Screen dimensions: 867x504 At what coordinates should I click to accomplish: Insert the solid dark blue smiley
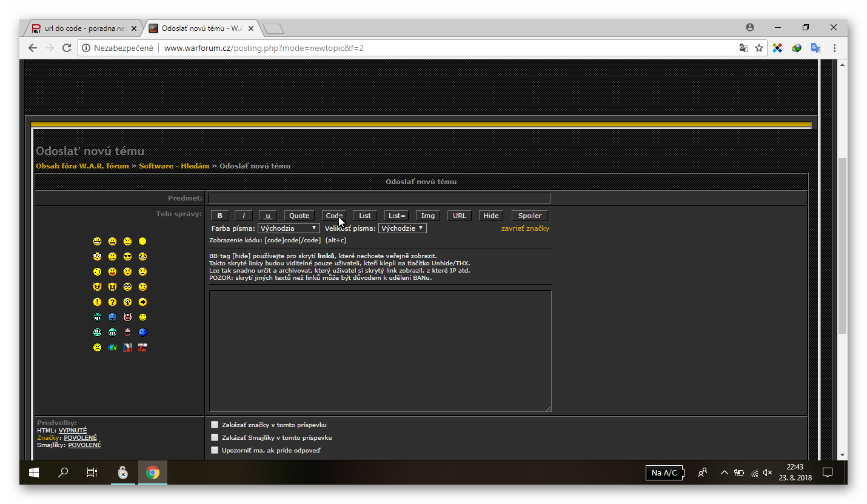tap(142, 332)
